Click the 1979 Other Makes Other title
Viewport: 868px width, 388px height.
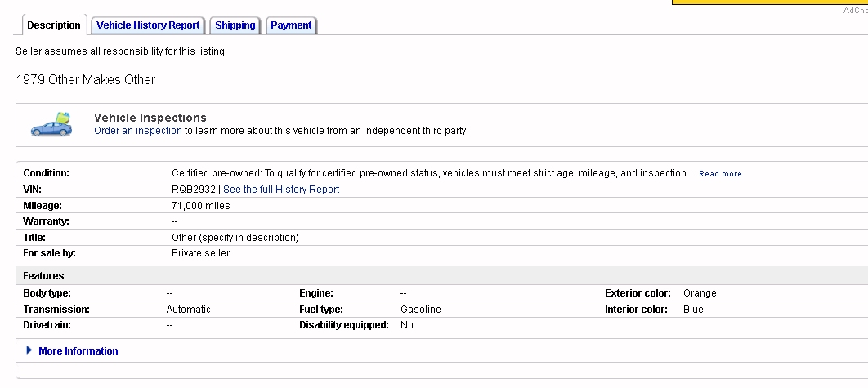tap(86, 80)
